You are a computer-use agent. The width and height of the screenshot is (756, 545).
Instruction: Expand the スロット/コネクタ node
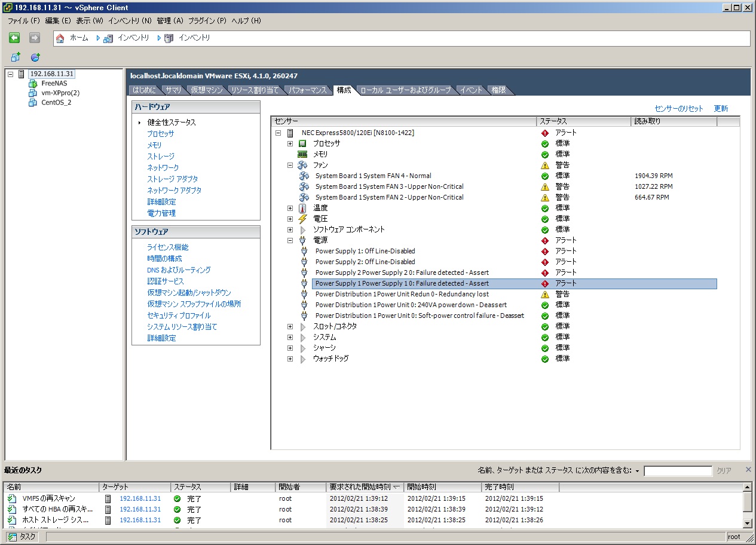(290, 326)
